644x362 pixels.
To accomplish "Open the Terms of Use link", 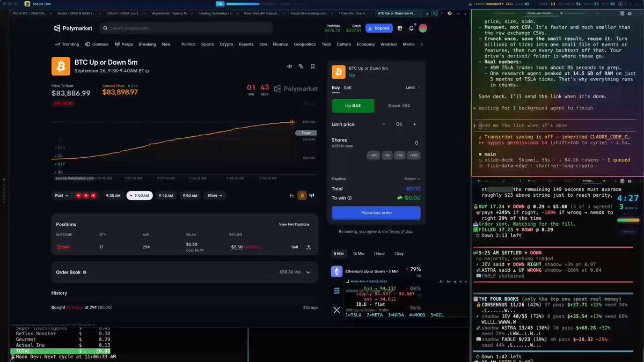I will (401, 231).
